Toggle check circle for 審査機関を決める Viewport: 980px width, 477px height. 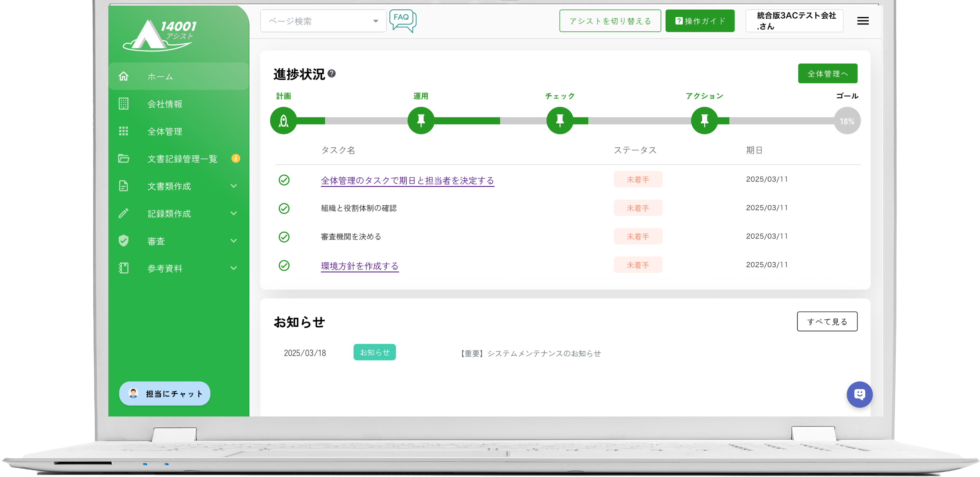coord(284,236)
